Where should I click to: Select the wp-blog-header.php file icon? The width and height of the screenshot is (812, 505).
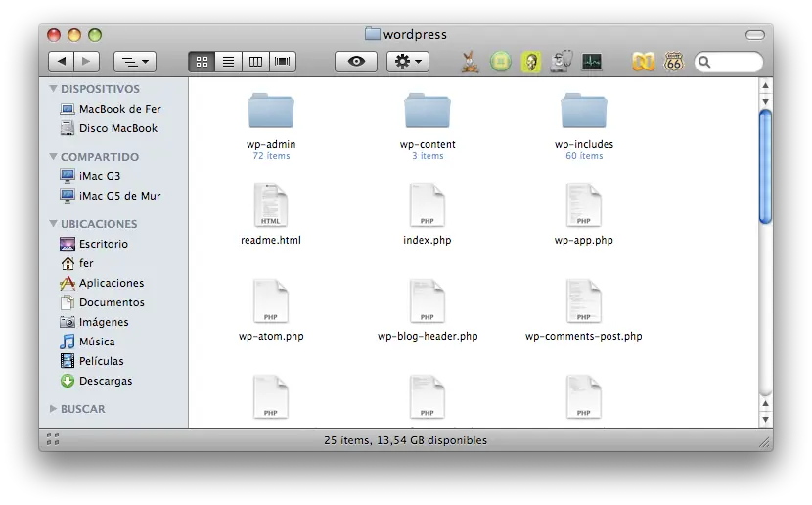click(428, 300)
